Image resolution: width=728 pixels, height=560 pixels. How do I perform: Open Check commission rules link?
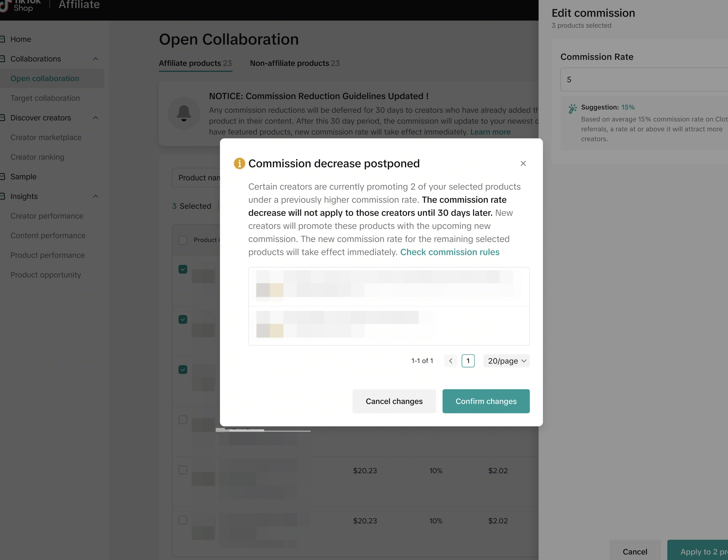pos(450,252)
